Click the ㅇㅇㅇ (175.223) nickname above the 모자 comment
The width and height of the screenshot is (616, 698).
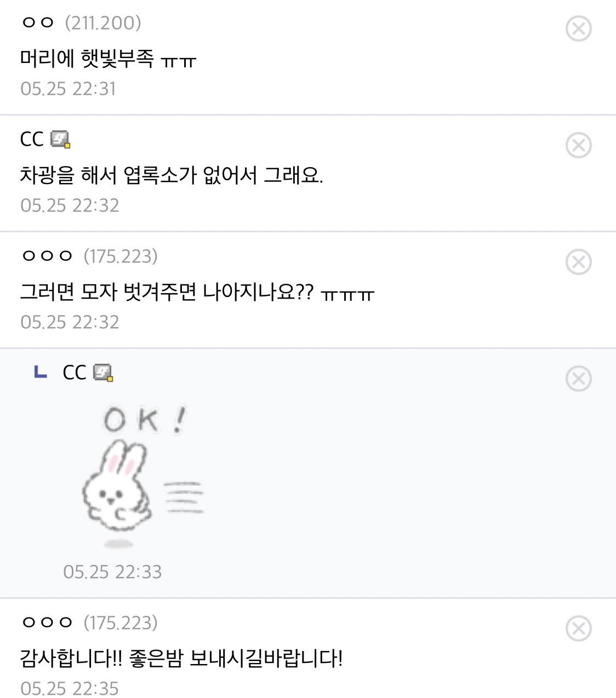(89, 256)
